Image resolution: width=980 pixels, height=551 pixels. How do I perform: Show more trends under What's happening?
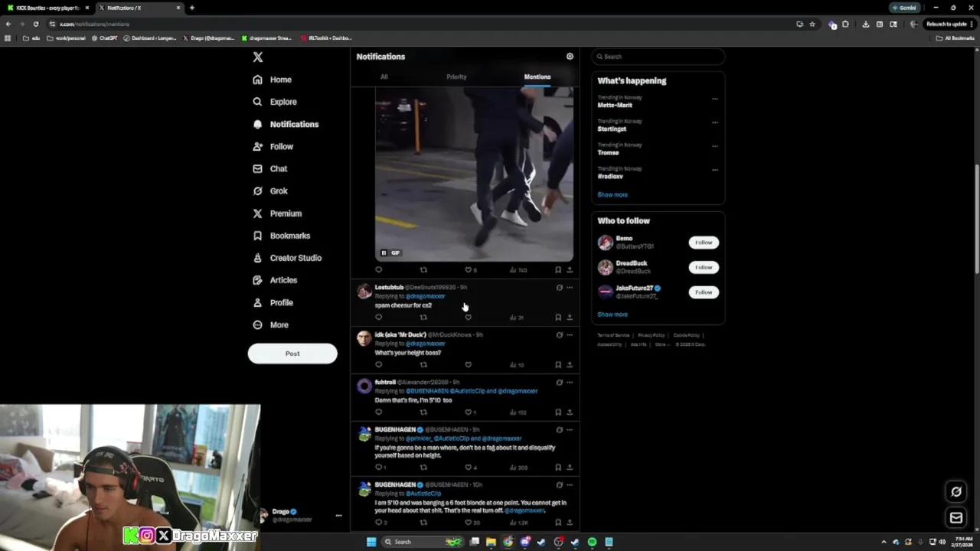pos(612,194)
